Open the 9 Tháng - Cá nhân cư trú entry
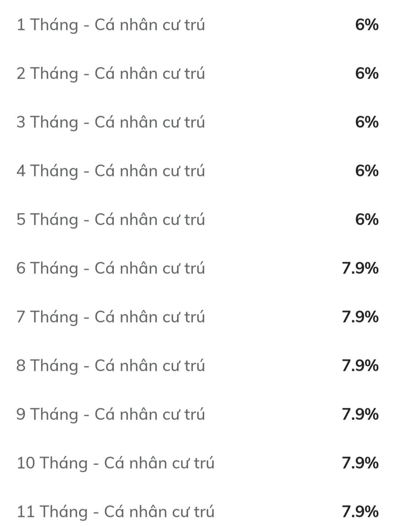The width and height of the screenshot is (395, 532). pyautogui.click(x=110, y=414)
